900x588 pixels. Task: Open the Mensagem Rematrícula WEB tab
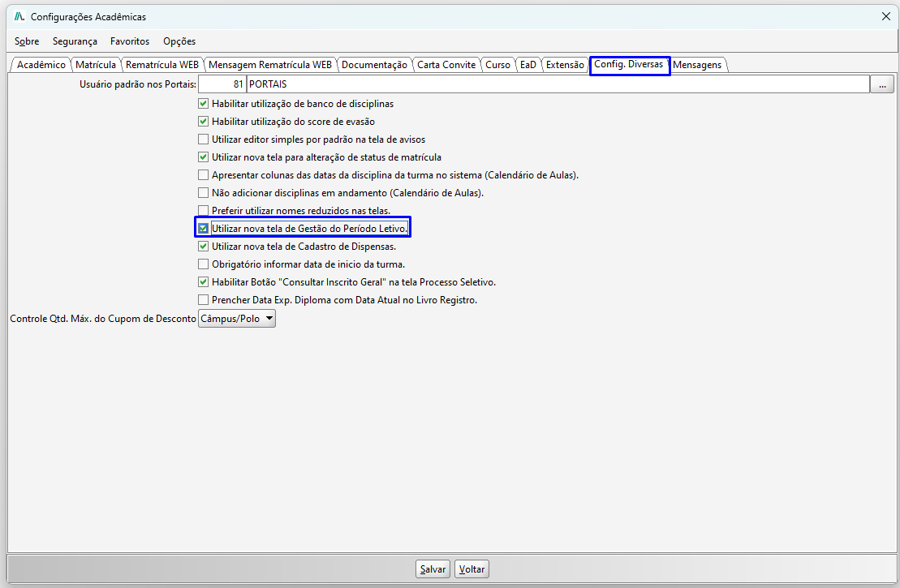click(269, 65)
